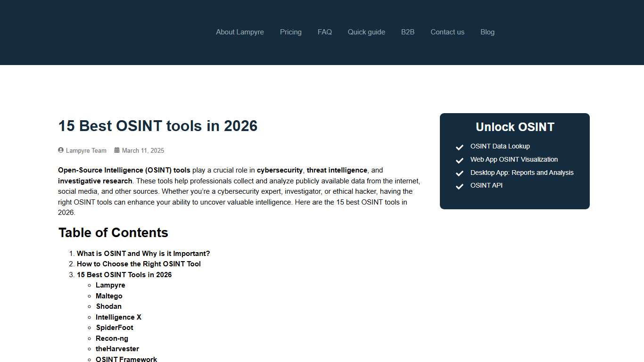This screenshot has width=644, height=362.
Task: Navigate to the FAQ section
Action: [x=324, y=32]
